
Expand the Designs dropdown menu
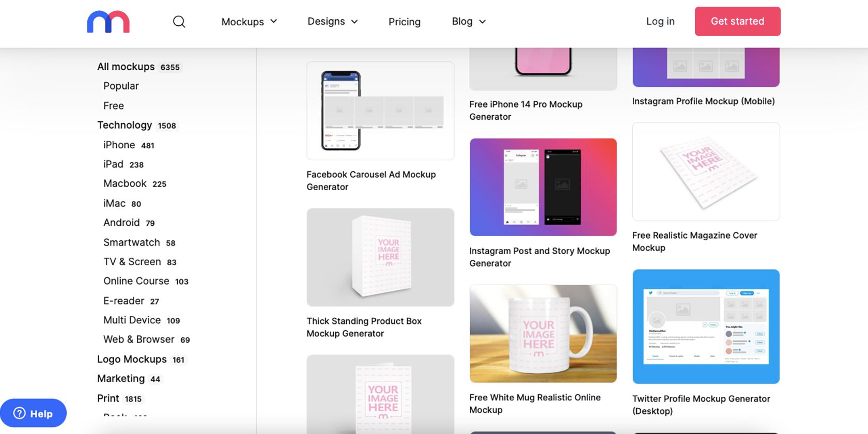click(332, 22)
